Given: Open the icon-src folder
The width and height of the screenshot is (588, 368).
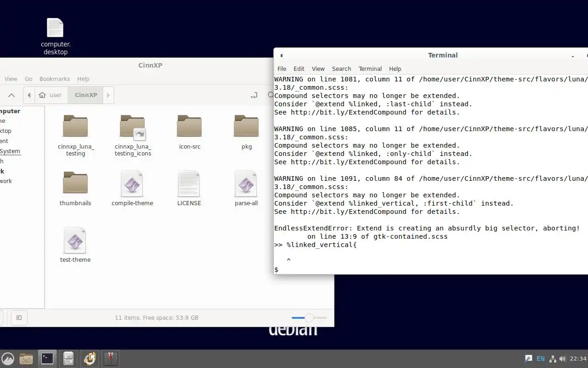Looking at the screenshot, I should [189, 132].
